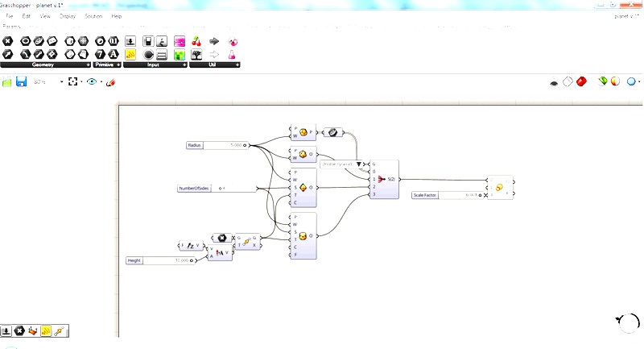Select the NumberOfSides slider label

pos(194,189)
